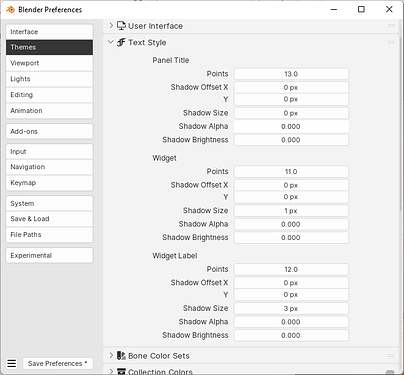Click Widget Shadow Offset Y field
Screen dimensions: 404x375
pyautogui.click(x=291, y=197)
